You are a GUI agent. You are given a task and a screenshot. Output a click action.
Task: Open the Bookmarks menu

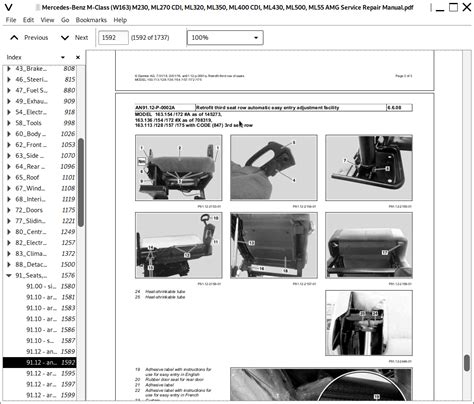click(91, 20)
